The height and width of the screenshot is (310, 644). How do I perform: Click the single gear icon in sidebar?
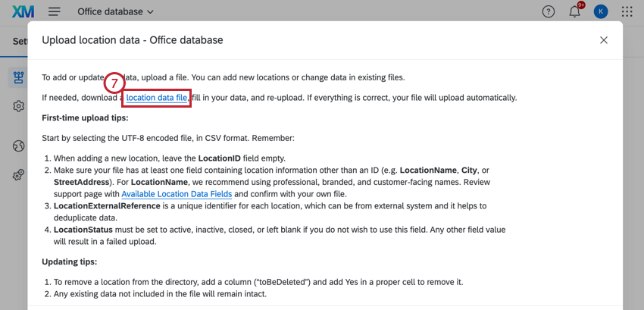(19, 106)
